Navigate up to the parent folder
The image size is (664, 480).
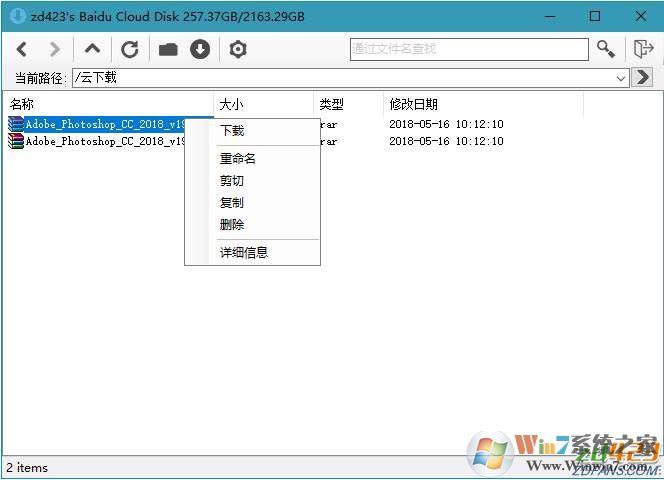click(x=92, y=49)
